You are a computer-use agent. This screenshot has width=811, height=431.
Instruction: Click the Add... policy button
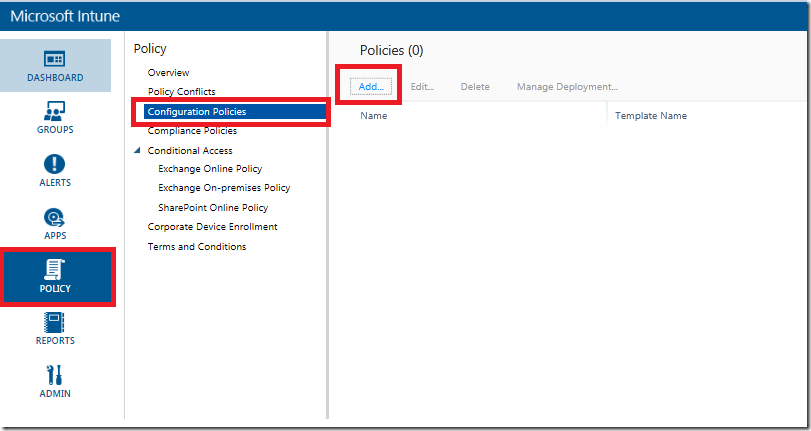[371, 86]
